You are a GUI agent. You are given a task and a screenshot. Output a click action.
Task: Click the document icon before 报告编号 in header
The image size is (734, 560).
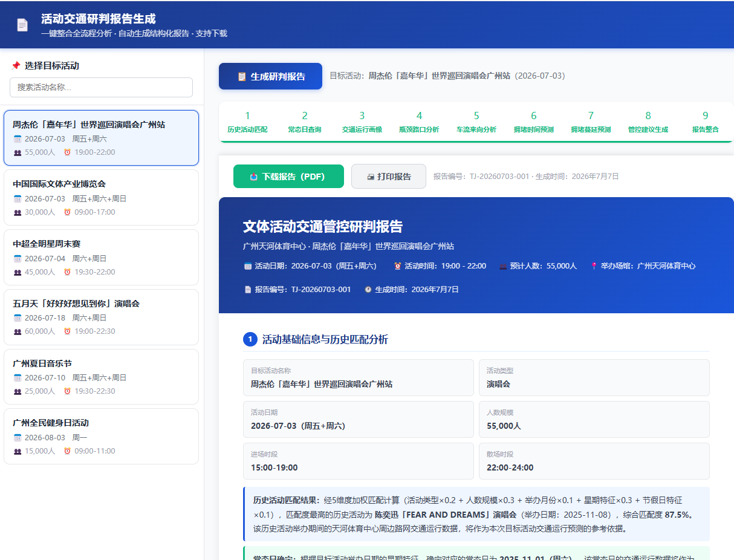click(x=248, y=290)
